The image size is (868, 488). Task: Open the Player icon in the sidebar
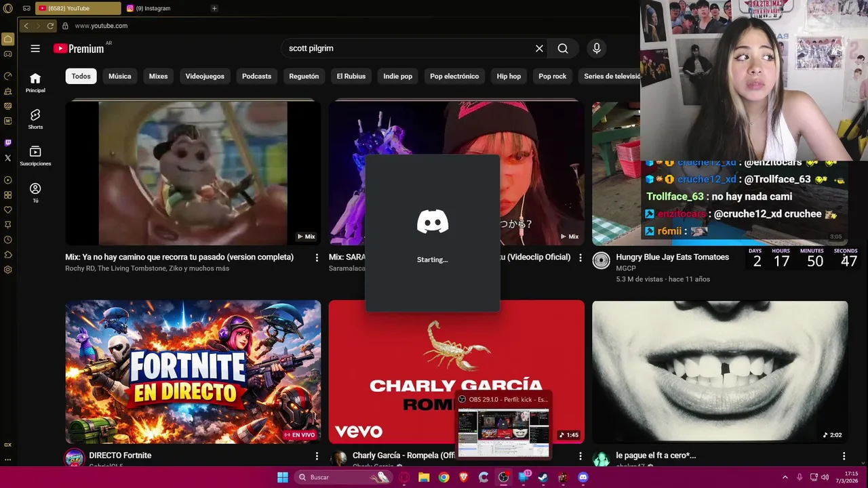click(8, 180)
